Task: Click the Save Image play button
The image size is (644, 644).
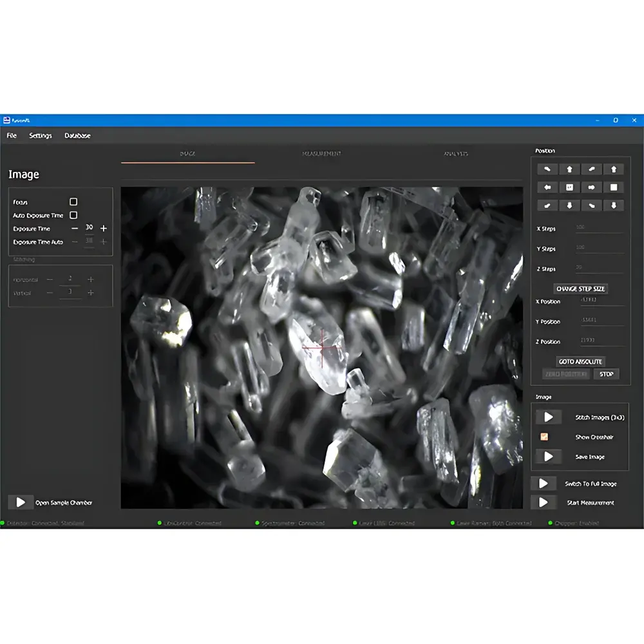Action: coord(548,457)
